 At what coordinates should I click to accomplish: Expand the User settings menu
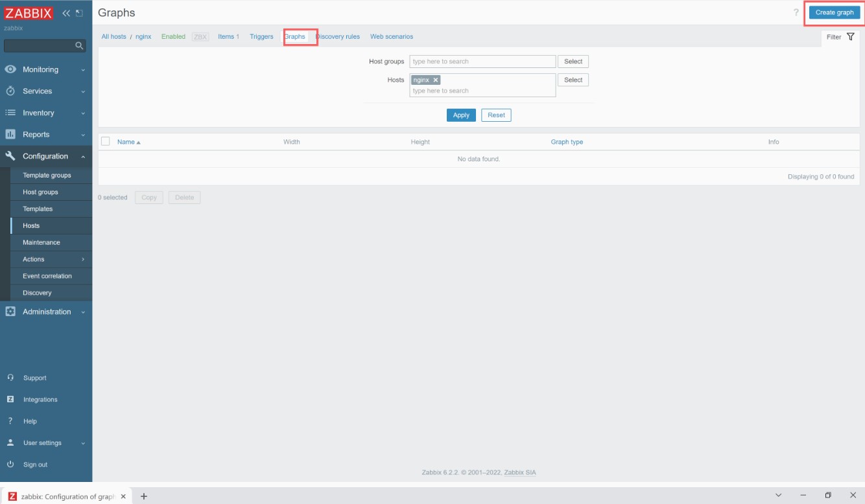point(83,444)
